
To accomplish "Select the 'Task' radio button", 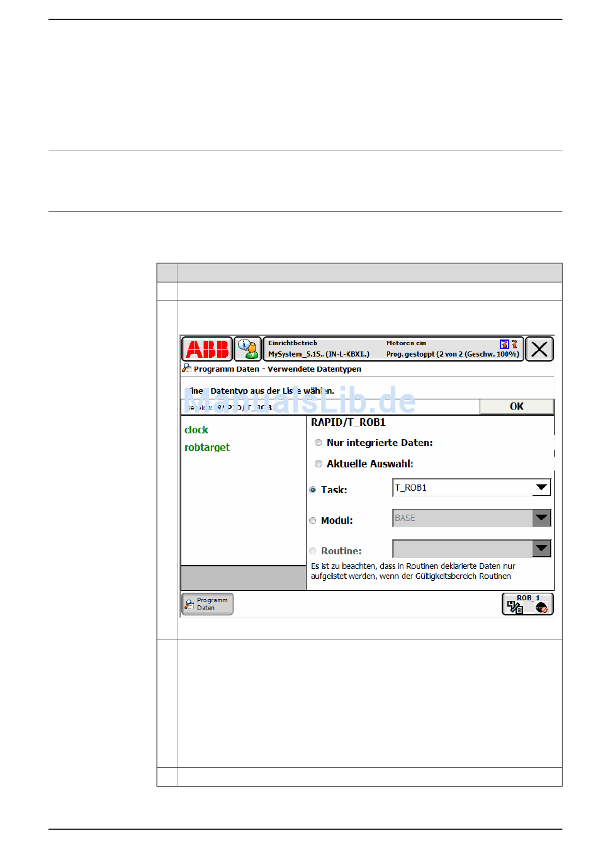I will tap(313, 490).
